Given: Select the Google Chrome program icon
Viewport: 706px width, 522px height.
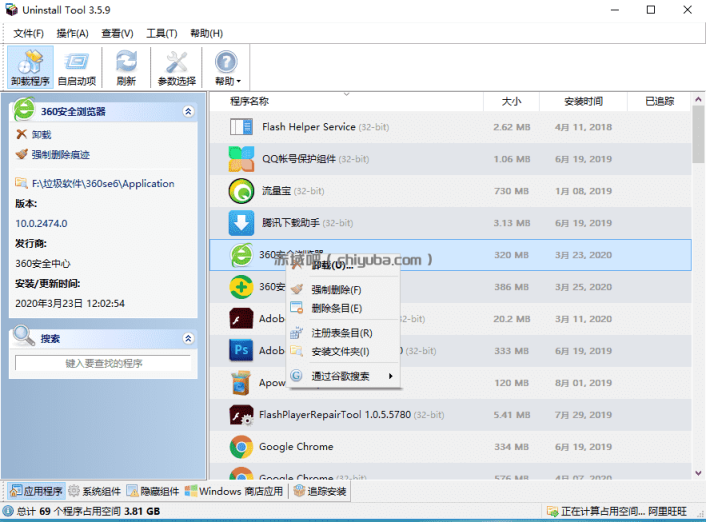Looking at the screenshot, I should tap(241, 447).
